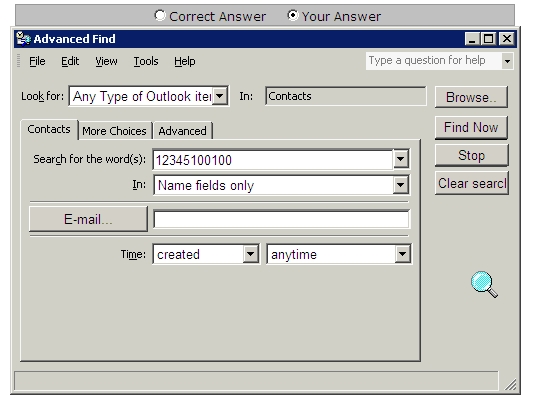Click the E-mail... button
Screen dimensions: 533x398
tap(88, 219)
